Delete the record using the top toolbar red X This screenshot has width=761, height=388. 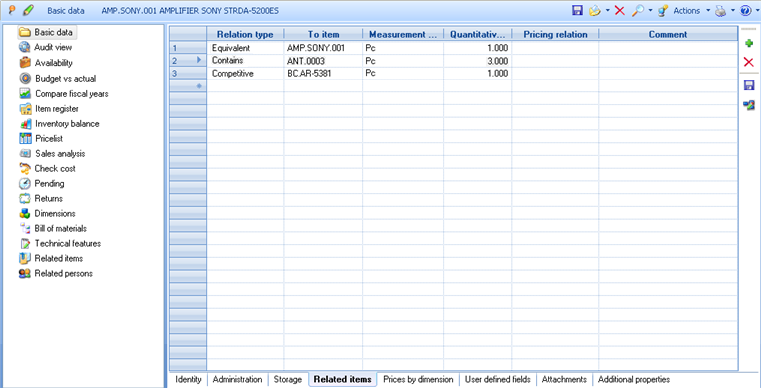pyautogui.click(x=620, y=11)
